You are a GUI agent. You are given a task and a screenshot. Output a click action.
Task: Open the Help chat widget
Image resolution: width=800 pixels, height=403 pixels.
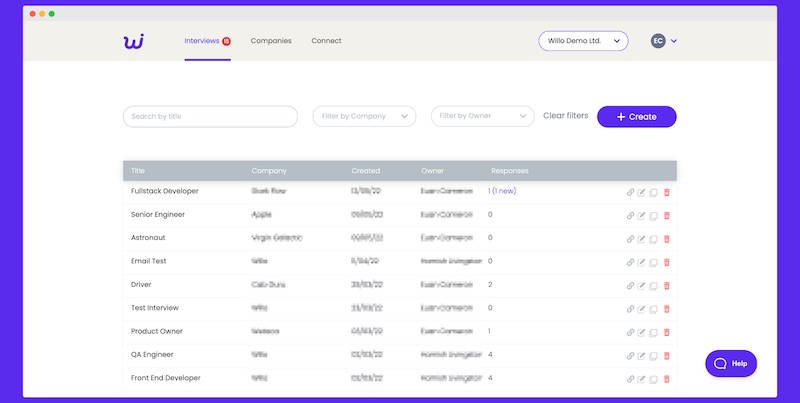click(731, 364)
